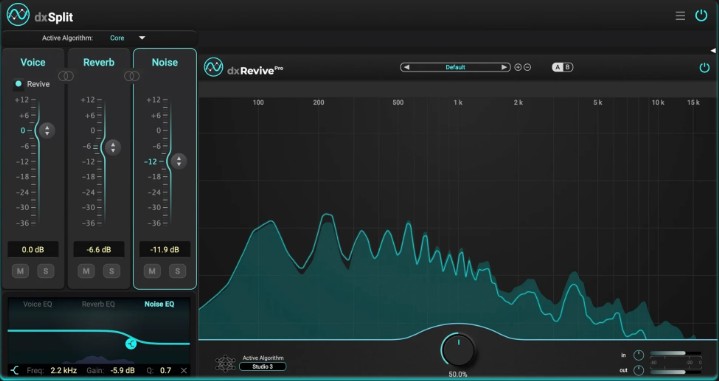Open the Studio 3 algorithm selector
This screenshot has width=719, height=381.
(x=263, y=367)
